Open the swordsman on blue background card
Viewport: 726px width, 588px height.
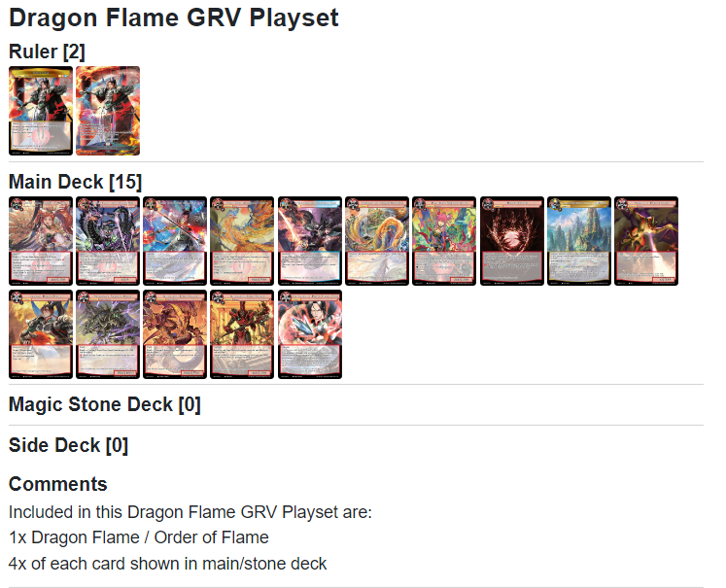tap(175, 241)
